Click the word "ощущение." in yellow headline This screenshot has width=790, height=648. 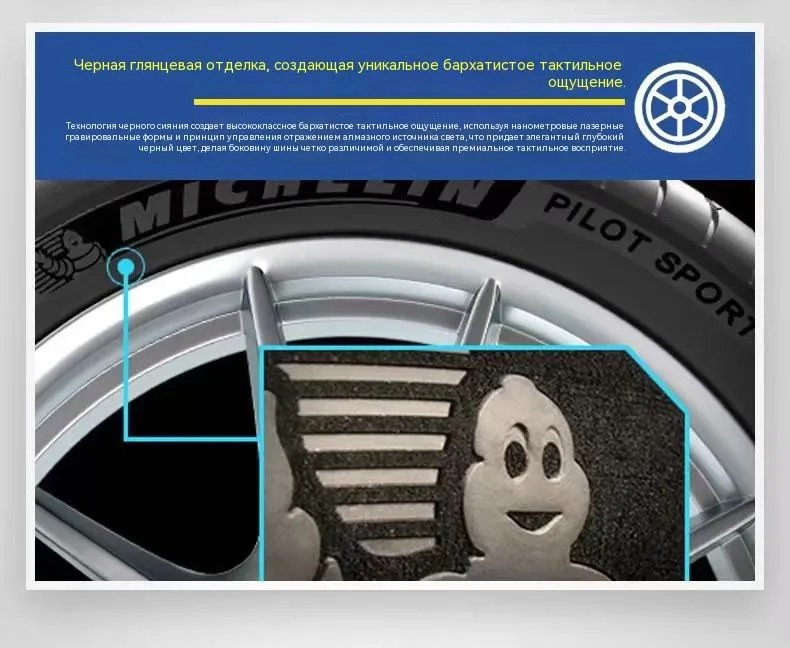pyautogui.click(x=586, y=82)
